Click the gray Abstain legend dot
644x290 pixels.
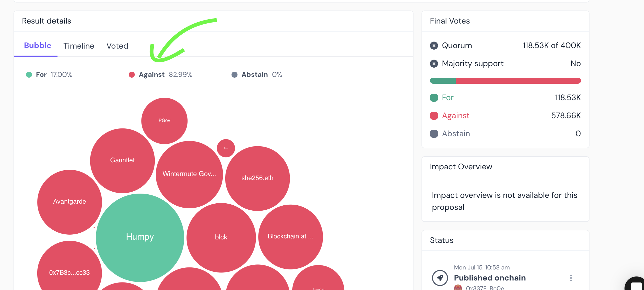(234, 75)
